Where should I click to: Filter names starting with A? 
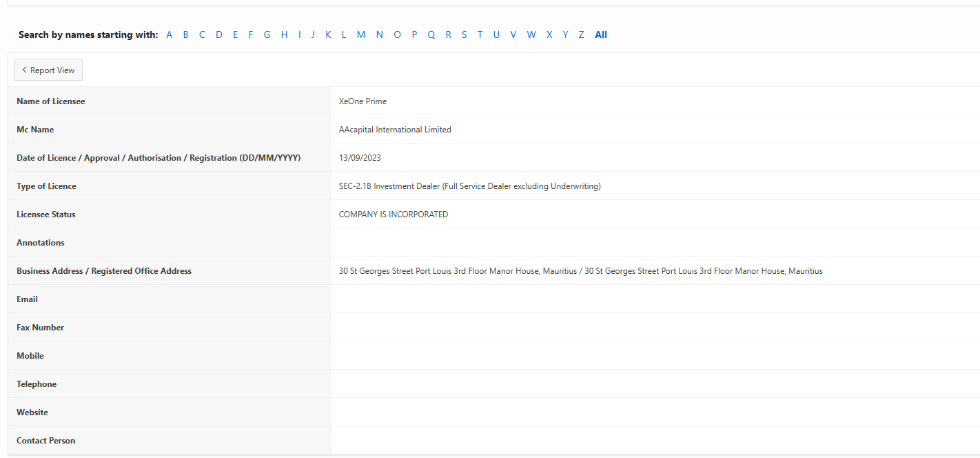[x=170, y=34]
